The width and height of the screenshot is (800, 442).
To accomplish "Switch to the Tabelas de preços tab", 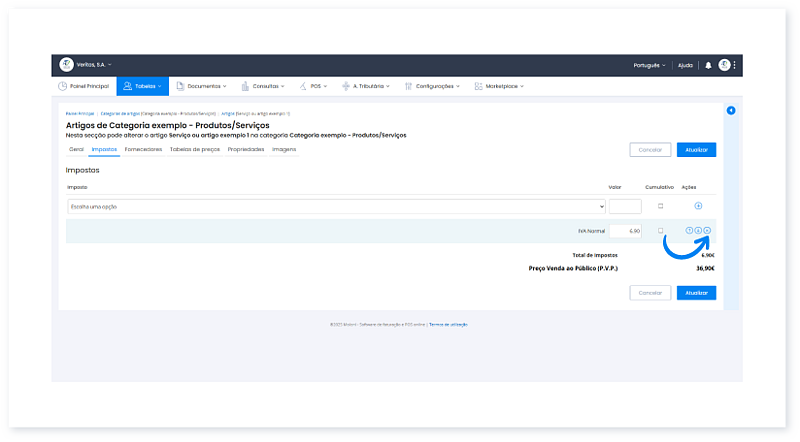I will 195,149.
